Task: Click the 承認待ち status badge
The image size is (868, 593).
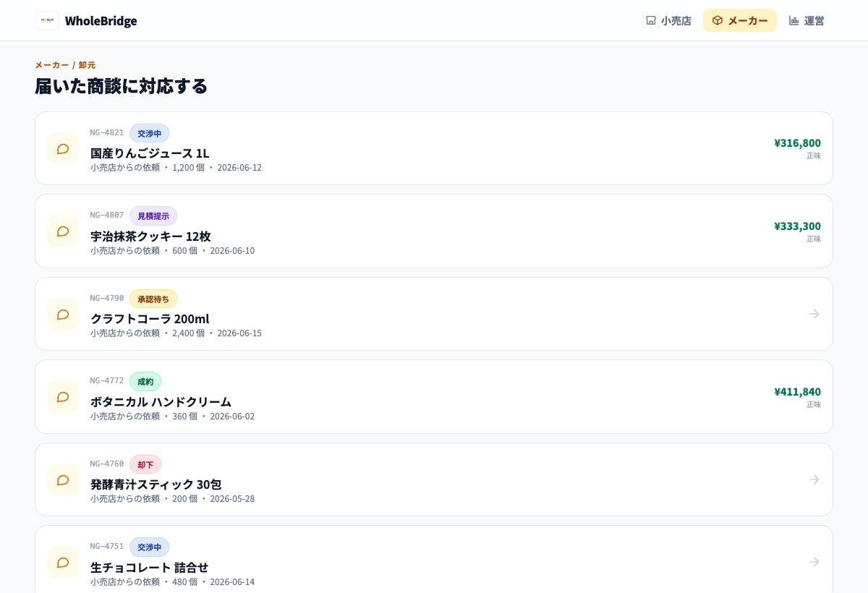Action: [153, 299]
